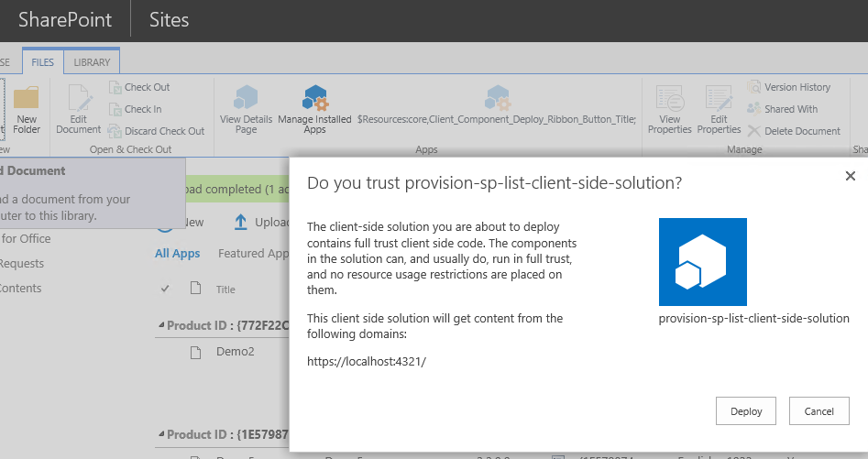
Task: Click the Title column header
Action: coord(225,290)
